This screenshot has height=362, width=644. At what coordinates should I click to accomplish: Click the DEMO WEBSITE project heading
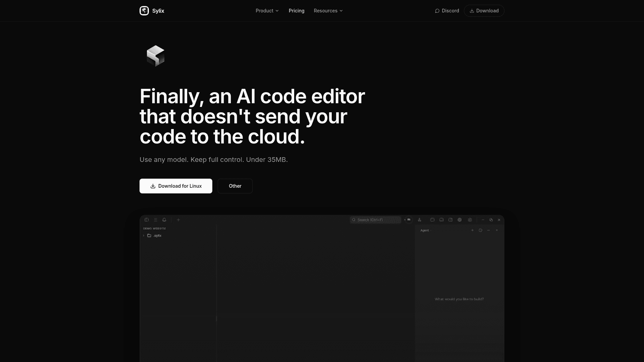tap(155, 229)
